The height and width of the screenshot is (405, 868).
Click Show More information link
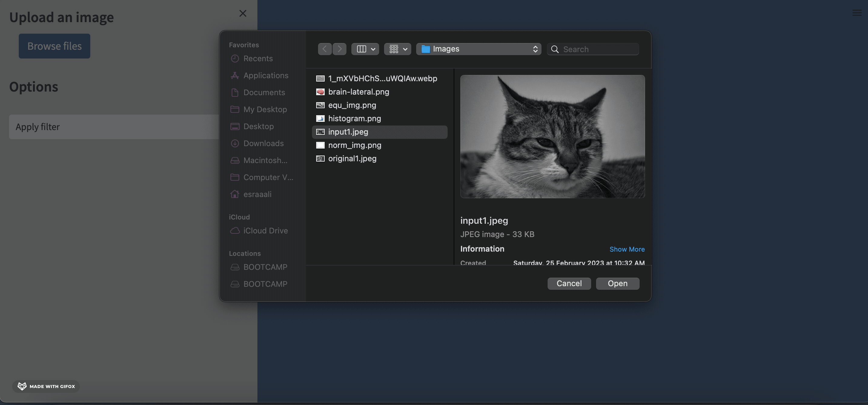point(627,249)
